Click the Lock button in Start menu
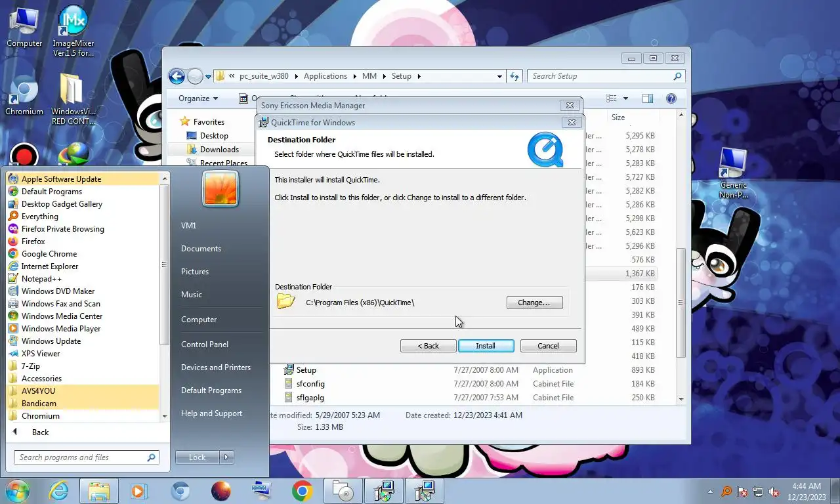Viewport: 840px width, 504px height. tap(198, 457)
